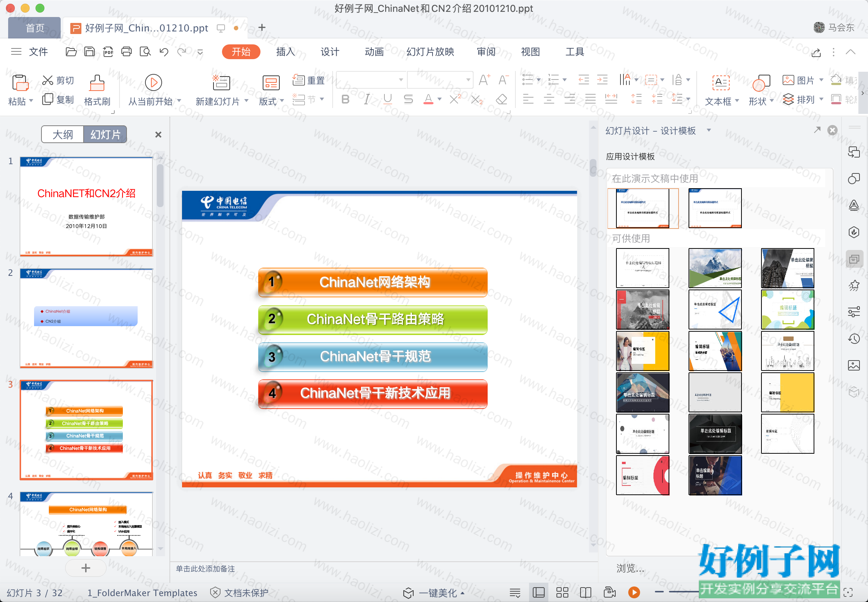Select the format painter (格式刷) tool
868x602 pixels.
97,91
